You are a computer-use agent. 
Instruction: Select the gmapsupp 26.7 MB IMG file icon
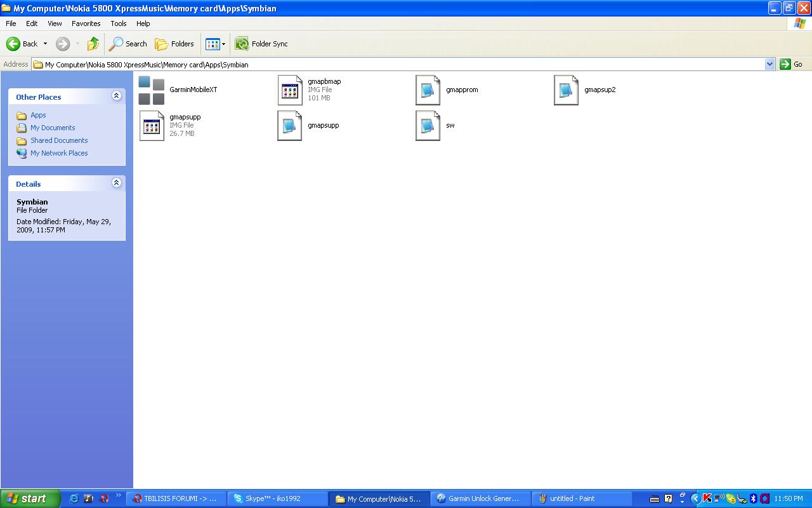point(152,126)
